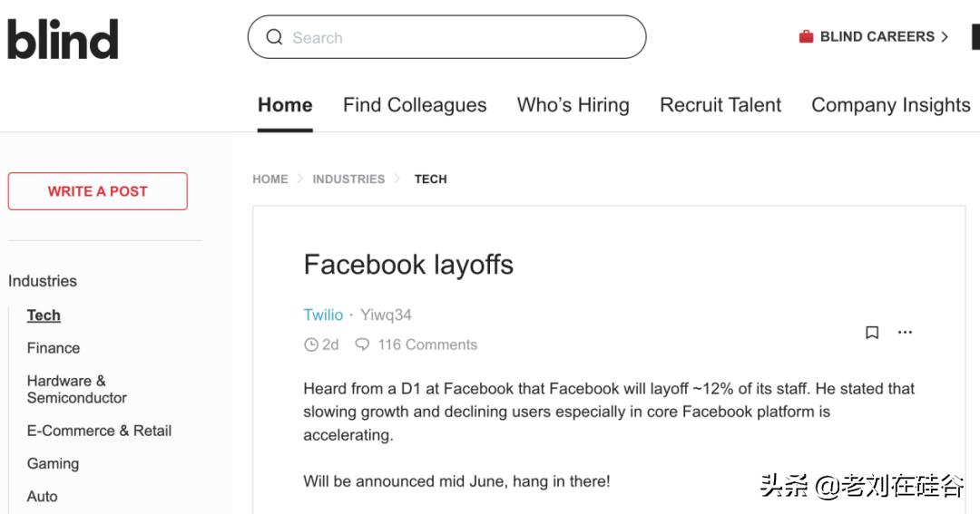This screenshot has height=514, width=980.
Task: Click the comment bubble icon
Action: pos(362,344)
